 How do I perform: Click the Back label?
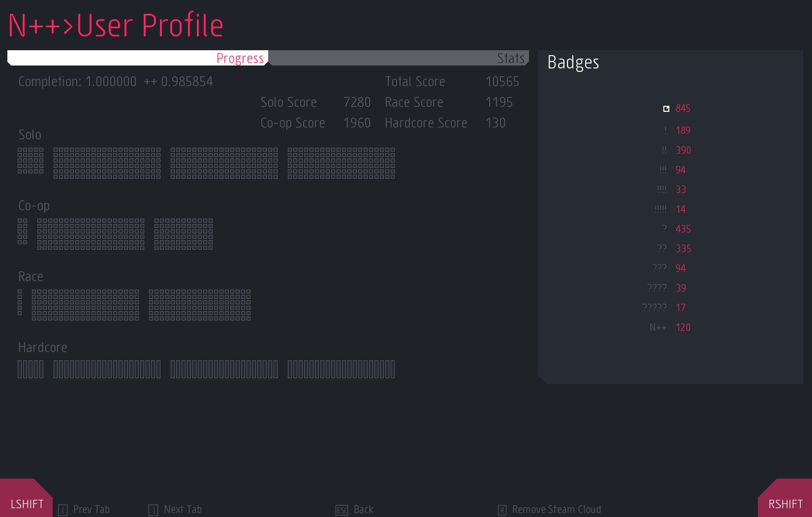click(x=364, y=510)
